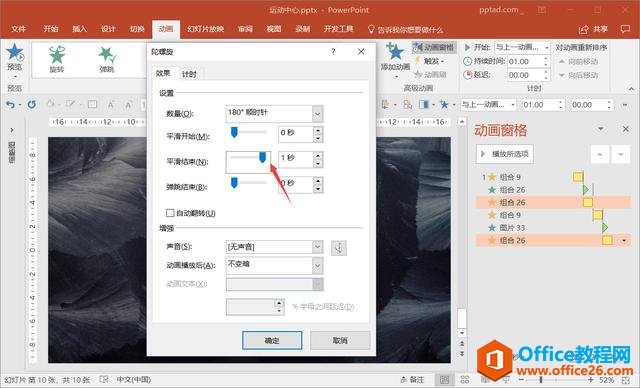This screenshot has width=640, height=388.
Task: Click the align objects icon in quick toolbar
Action: [385, 105]
